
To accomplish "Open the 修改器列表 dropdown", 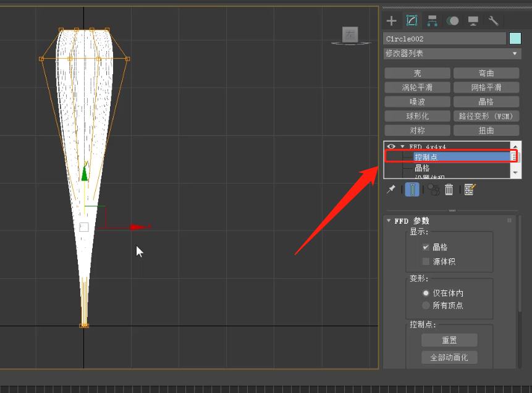I will pos(452,54).
